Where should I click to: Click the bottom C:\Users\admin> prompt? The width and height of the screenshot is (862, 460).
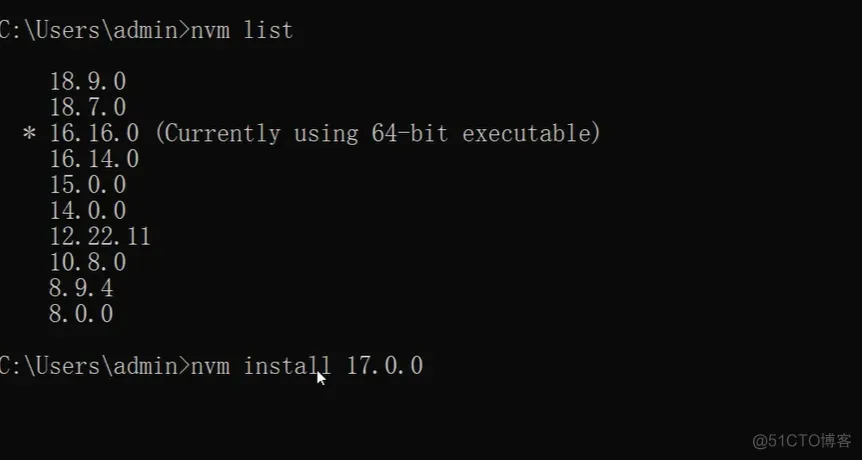pos(94,366)
